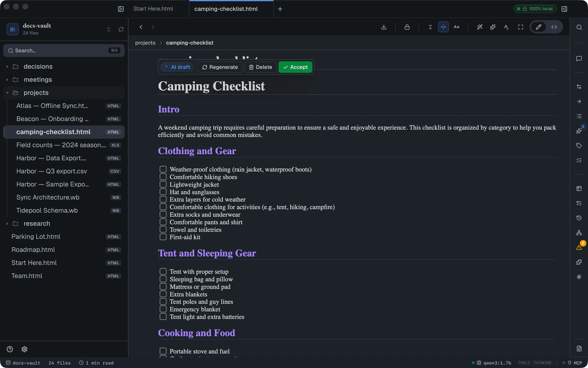Click the AA text size icon

pos(457,27)
